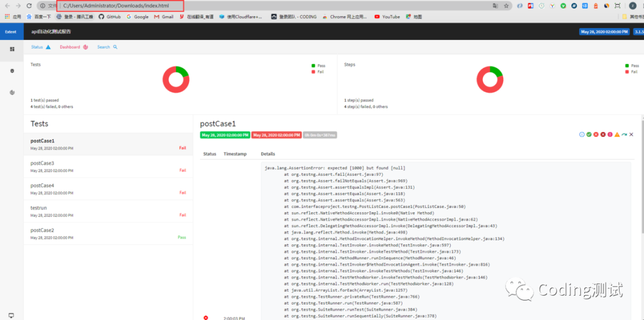
Task: Open the YouTube bookmark
Action: pos(387,17)
